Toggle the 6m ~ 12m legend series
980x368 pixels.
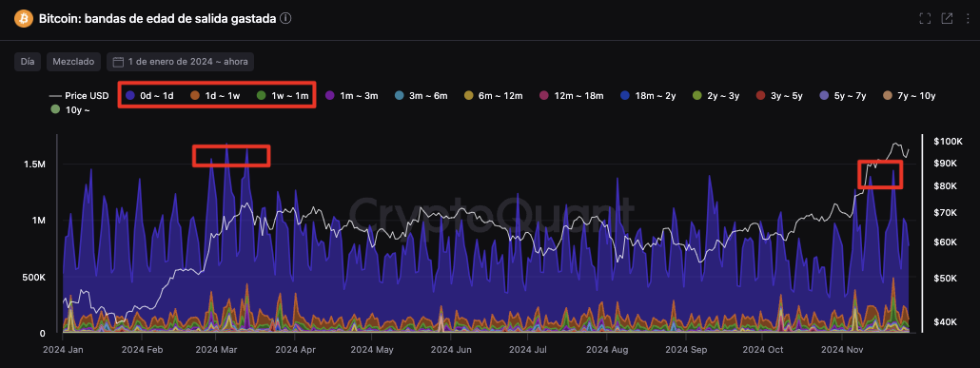pos(493,96)
